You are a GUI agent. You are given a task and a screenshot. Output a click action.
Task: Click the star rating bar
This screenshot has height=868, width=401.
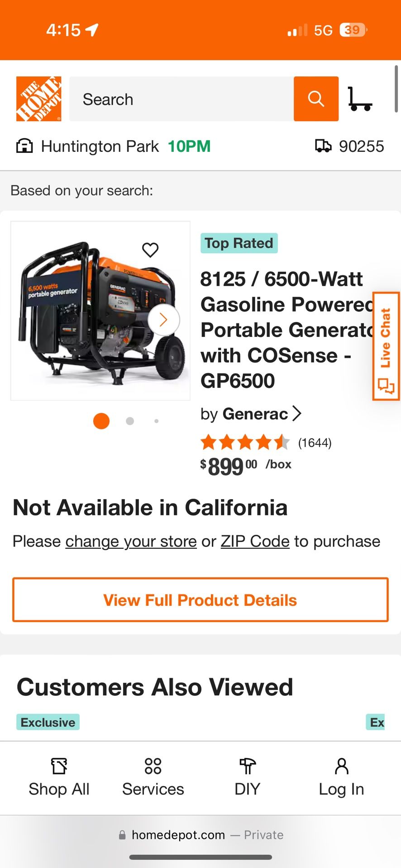[x=245, y=442]
